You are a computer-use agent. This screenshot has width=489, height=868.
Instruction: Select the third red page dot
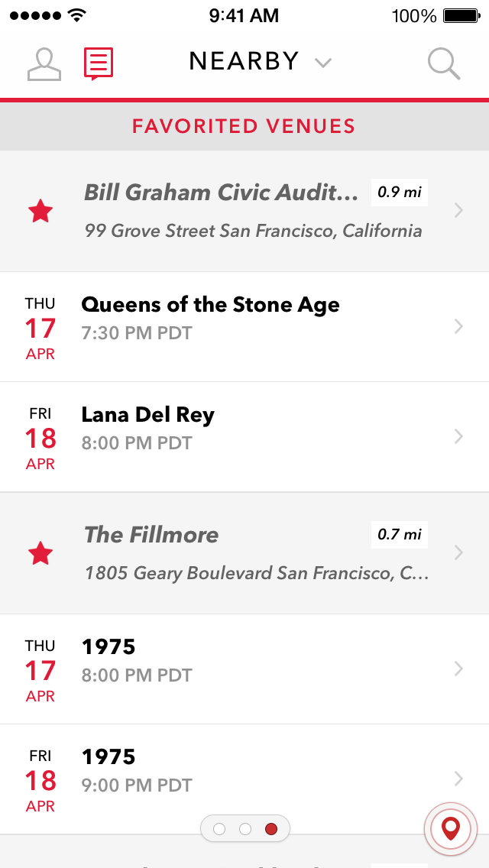(x=270, y=829)
